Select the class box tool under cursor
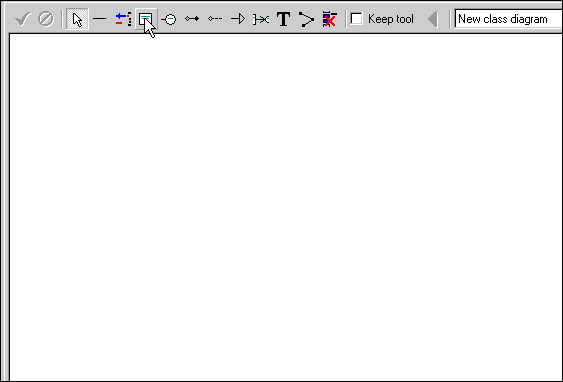 coord(146,19)
